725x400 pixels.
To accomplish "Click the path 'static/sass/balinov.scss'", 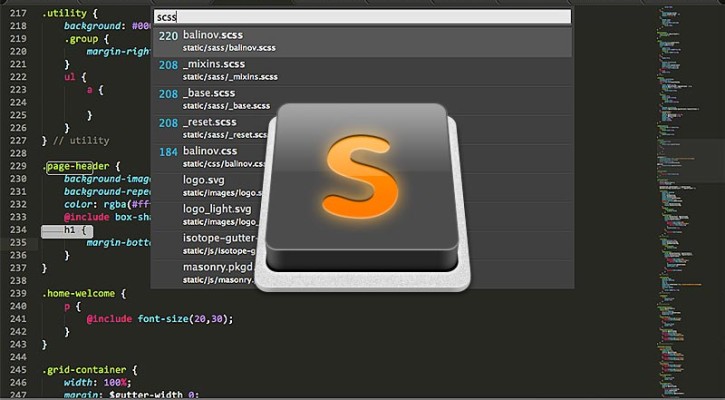I will tap(229, 48).
